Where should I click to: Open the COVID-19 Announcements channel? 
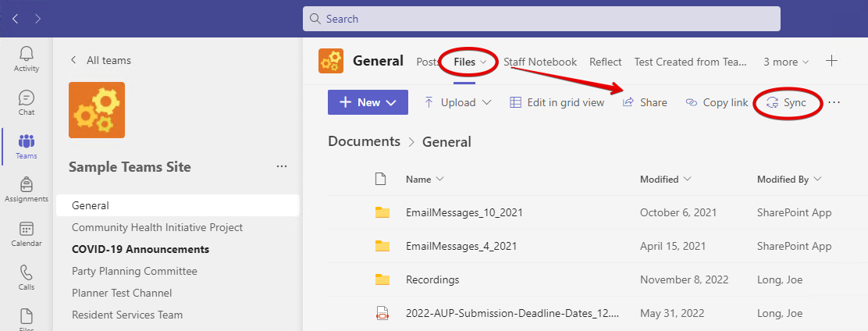[141, 249]
